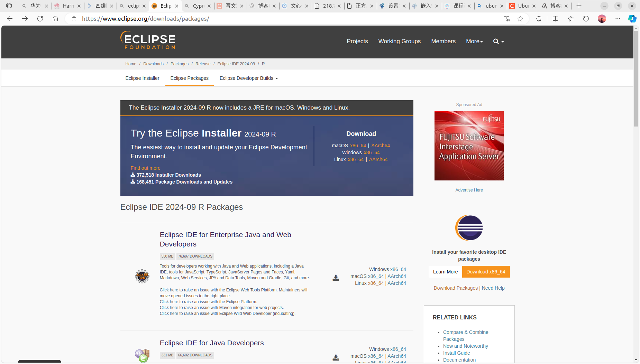Go back with the browser back arrow
Viewport: 640px width, 364px height.
(10, 19)
